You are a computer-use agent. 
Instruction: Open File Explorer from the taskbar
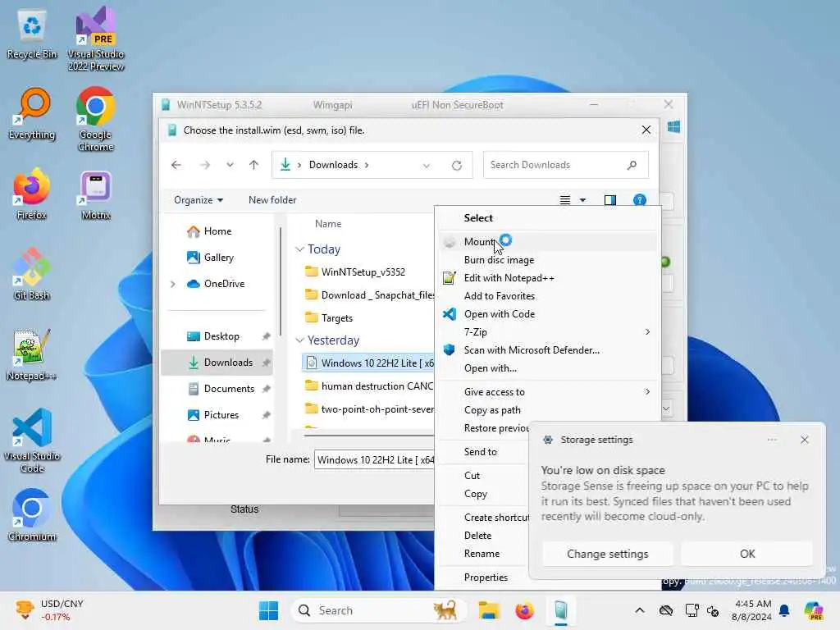tap(489, 610)
